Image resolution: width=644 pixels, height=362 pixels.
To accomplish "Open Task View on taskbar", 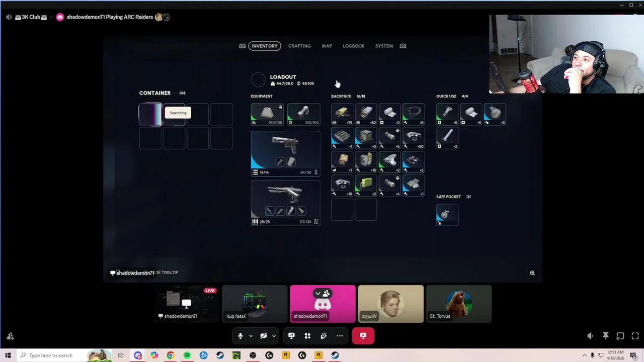I will [x=121, y=355].
